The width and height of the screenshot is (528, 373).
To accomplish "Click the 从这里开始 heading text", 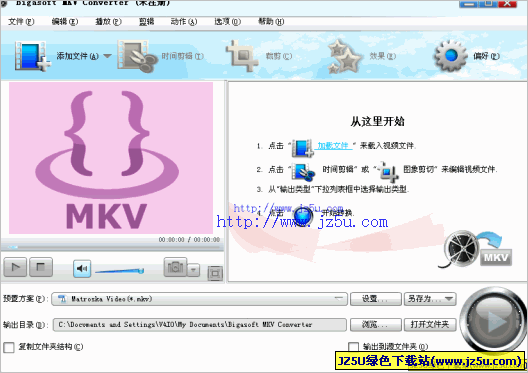I will [377, 121].
